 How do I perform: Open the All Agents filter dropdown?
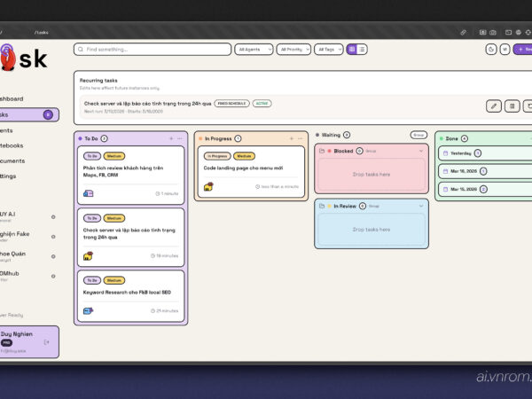pyautogui.click(x=254, y=50)
